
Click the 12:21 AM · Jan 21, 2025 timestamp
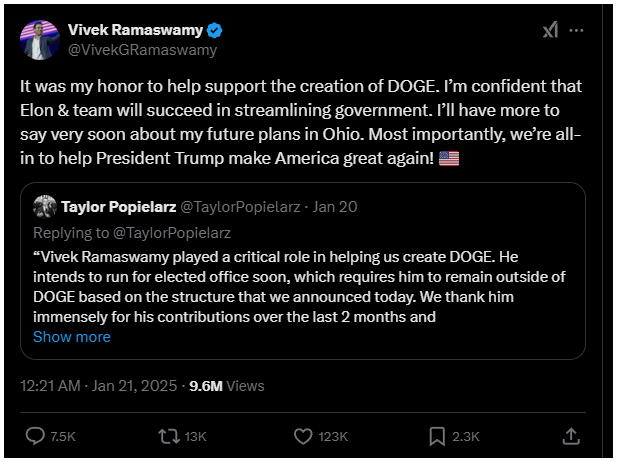98,386
